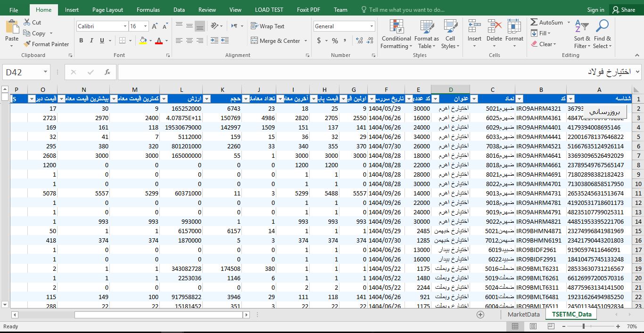Image resolution: width=644 pixels, height=333 pixels.
Task: Switch to the MarketData sheet tab
Action: click(x=523, y=314)
